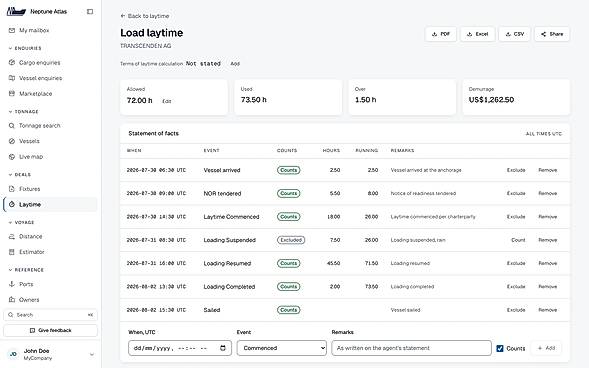Remove the Sailed row
The width and height of the screenshot is (589, 368).
coord(547,310)
